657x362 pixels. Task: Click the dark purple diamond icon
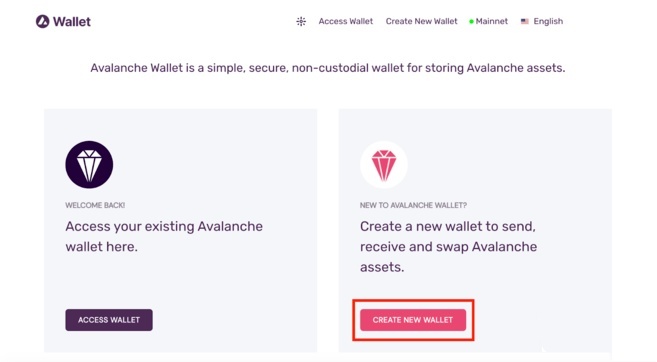point(89,165)
